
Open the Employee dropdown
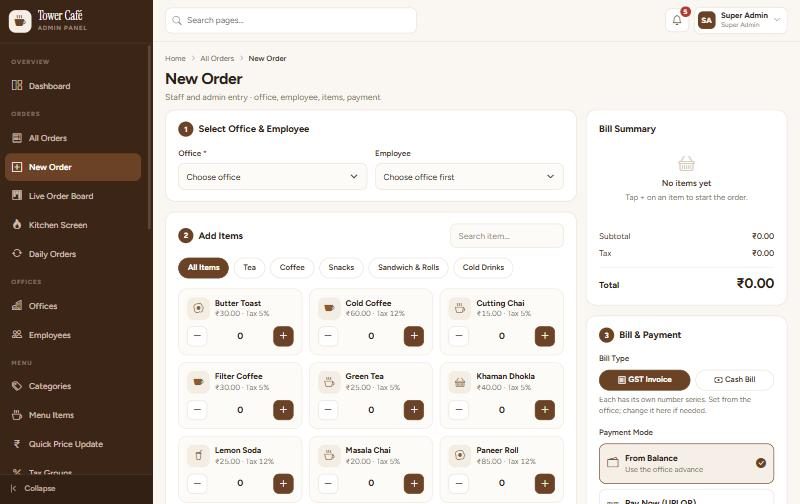469,177
